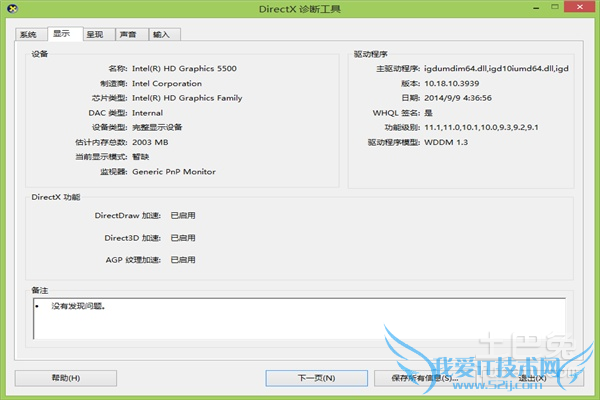Maximize the DirectX diagnostic window
This screenshot has height=400, width=600.
tap(555, 7)
